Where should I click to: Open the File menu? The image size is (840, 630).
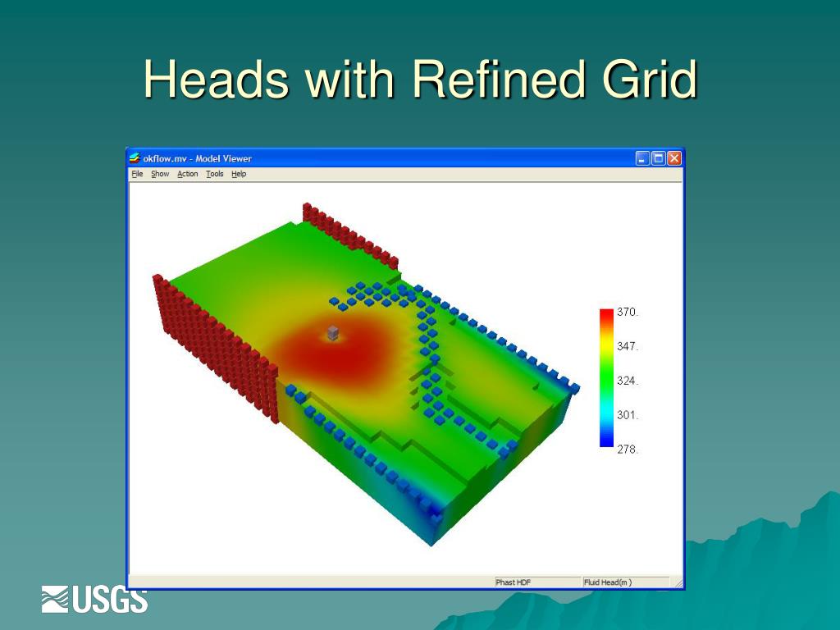137,174
